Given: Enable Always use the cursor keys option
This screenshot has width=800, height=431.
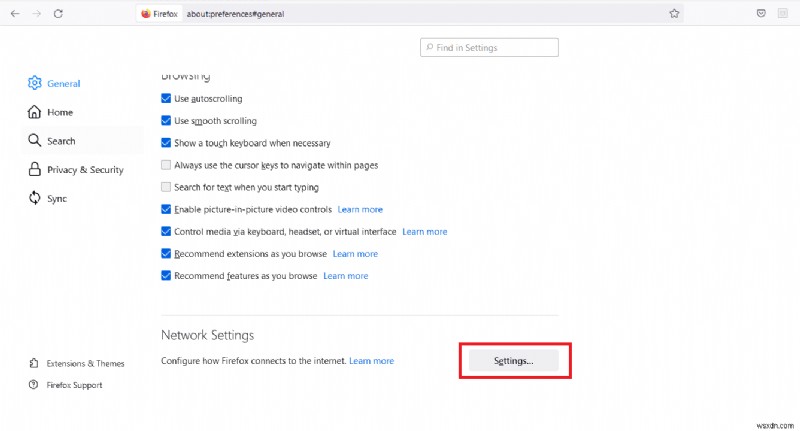Looking at the screenshot, I should pyautogui.click(x=166, y=165).
